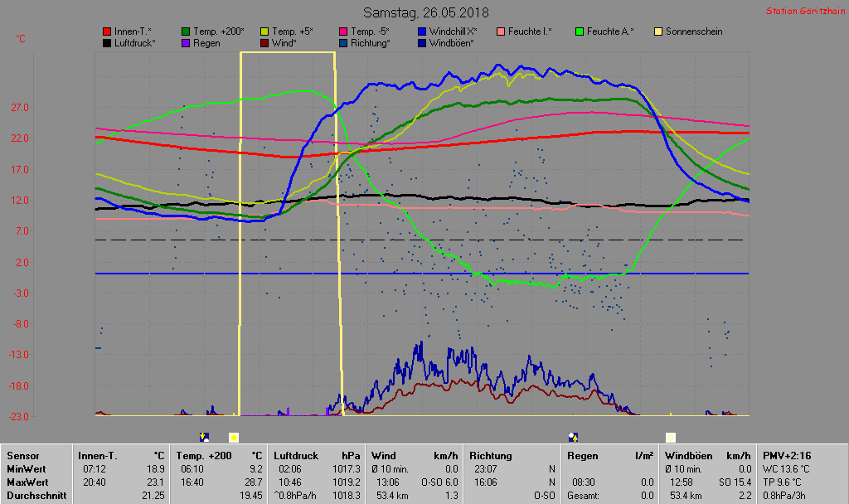Click the pale yellow Sonnenschein swatch
Image resolution: width=849 pixels, height=504 pixels.
coord(657,31)
